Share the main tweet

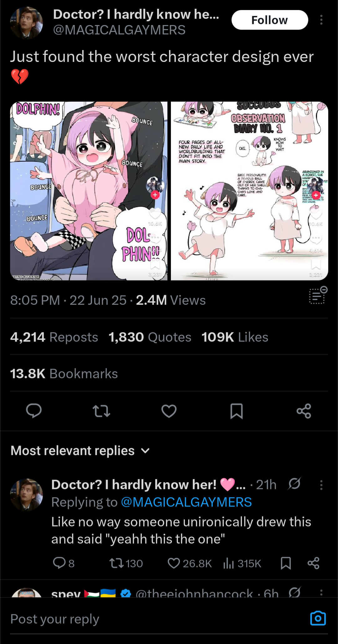(x=304, y=411)
